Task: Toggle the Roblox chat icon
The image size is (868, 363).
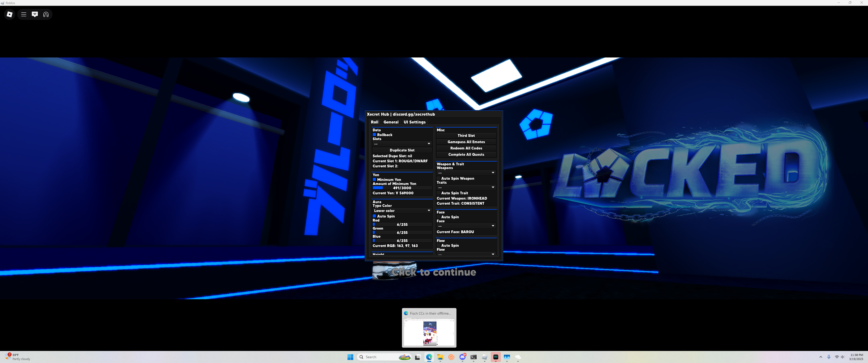Action: point(35,14)
